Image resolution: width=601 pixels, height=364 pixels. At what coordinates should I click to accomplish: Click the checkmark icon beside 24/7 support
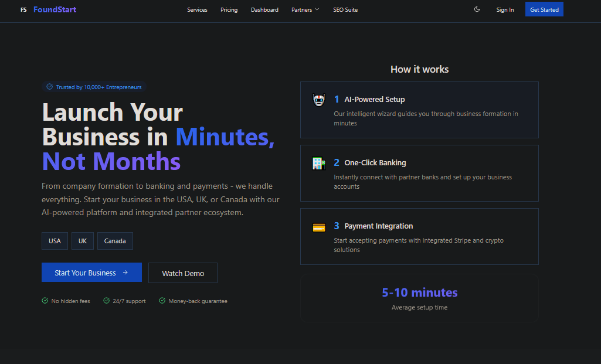pos(106,301)
